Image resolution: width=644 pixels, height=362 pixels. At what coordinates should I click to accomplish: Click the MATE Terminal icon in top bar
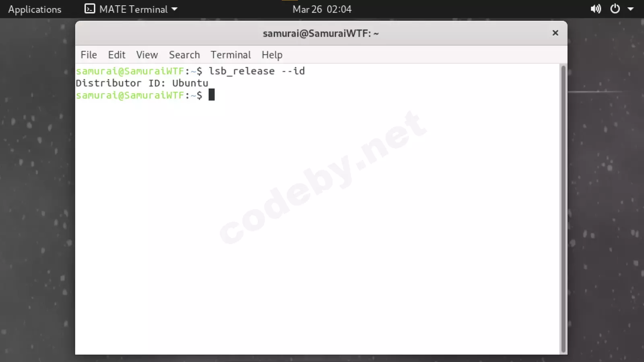pyautogui.click(x=90, y=9)
